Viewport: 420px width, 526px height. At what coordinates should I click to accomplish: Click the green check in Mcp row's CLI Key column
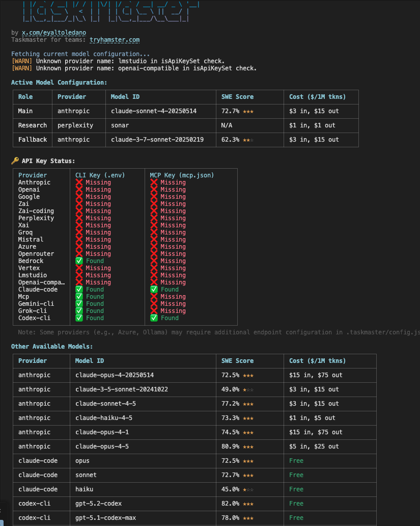(79, 296)
